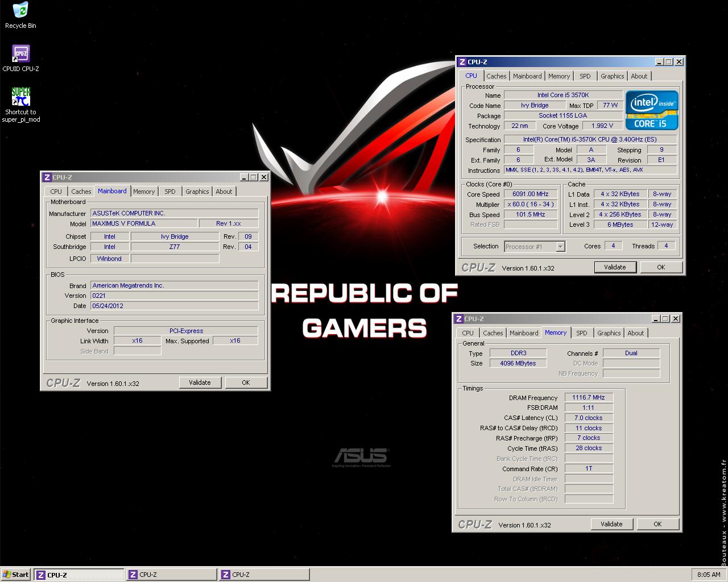Click the Command Rate 1T value
Viewport: 728px width, 582px height.
[589, 468]
